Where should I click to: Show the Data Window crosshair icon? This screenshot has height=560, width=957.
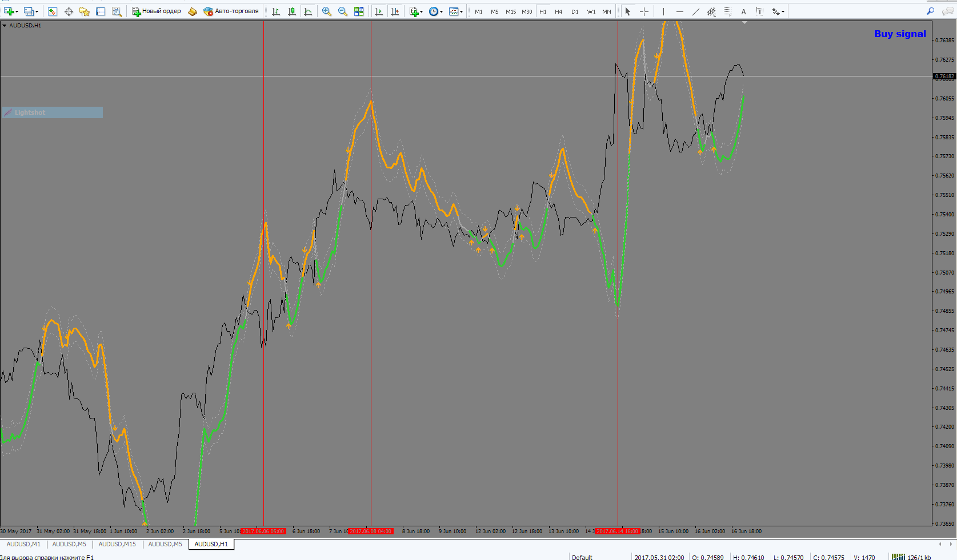tap(69, 11)
